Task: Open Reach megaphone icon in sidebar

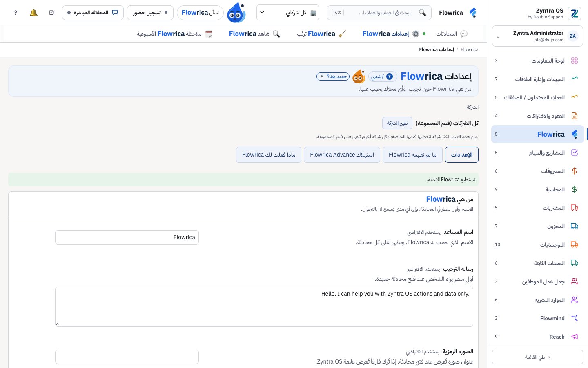Action: coord(575,337)
